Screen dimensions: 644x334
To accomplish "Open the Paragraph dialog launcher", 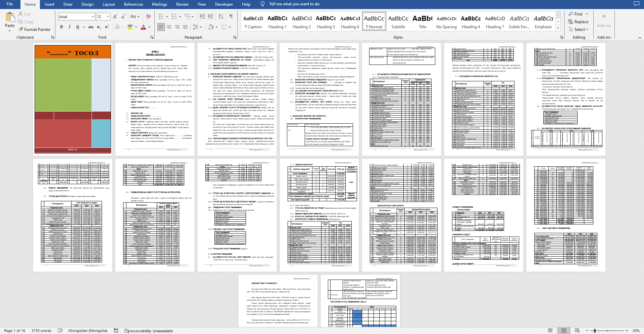I will [235, 37].
